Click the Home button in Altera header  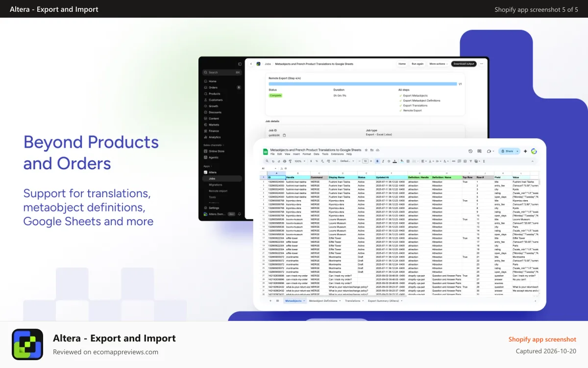point(402,64)
